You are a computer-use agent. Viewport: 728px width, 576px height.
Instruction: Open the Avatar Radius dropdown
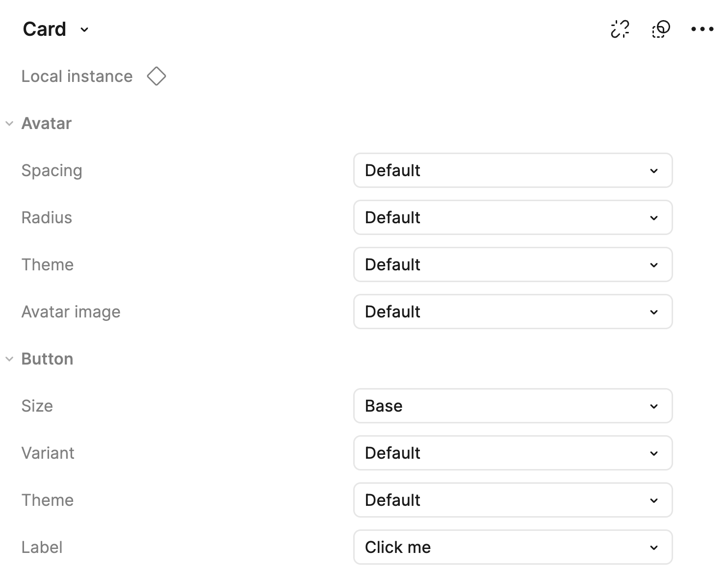(x=513, y=217)
